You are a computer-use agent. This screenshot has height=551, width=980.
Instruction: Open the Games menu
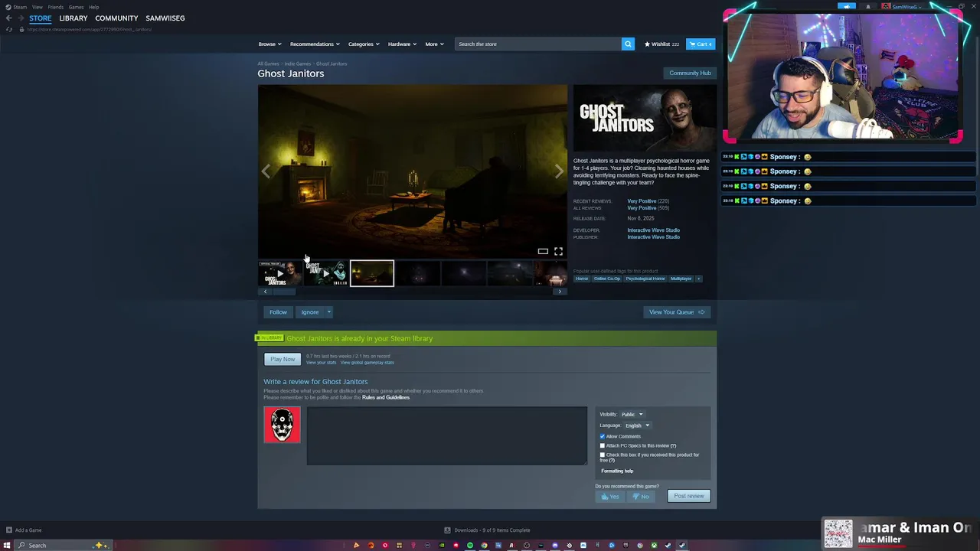pos(77,7)
